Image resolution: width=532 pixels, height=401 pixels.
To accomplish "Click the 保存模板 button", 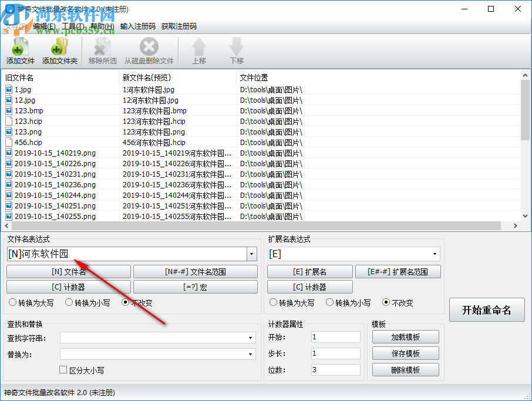I will click(x=405, y=353).
